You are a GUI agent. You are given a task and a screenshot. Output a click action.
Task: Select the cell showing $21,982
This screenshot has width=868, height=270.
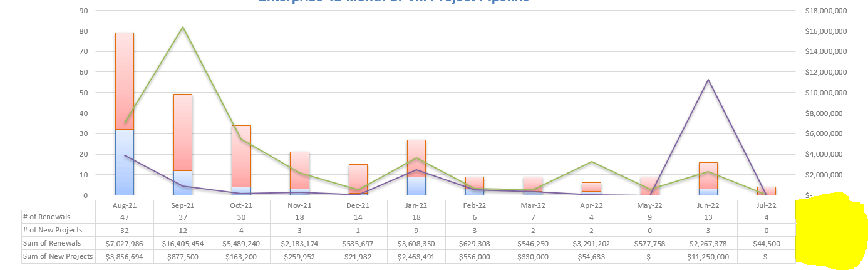point(358,256)
